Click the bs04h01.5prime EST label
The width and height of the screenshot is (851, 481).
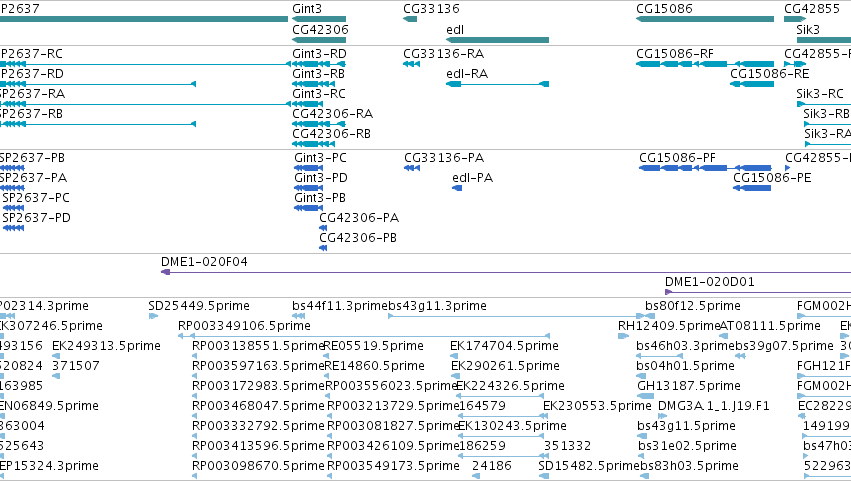pos(685,366)
